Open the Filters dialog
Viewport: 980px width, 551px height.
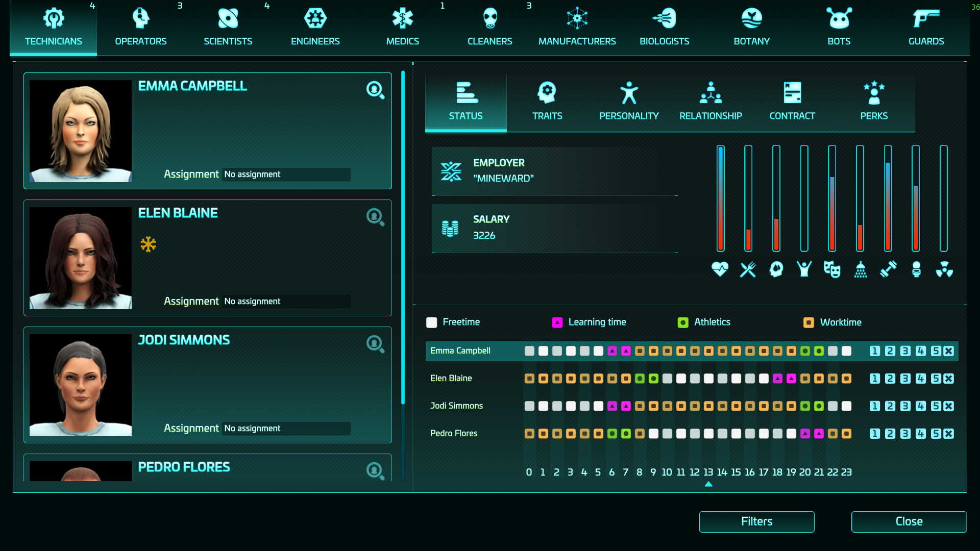757,521
